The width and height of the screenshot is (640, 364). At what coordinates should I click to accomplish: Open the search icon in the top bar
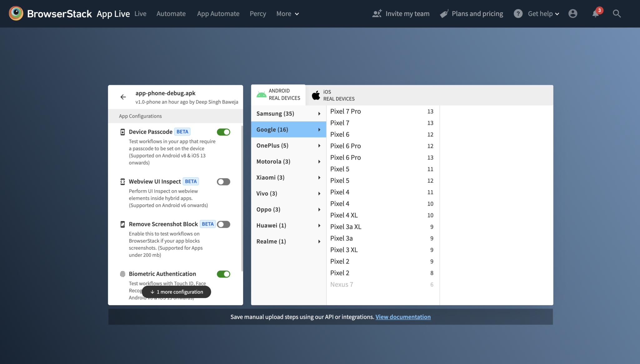point(617,13)
